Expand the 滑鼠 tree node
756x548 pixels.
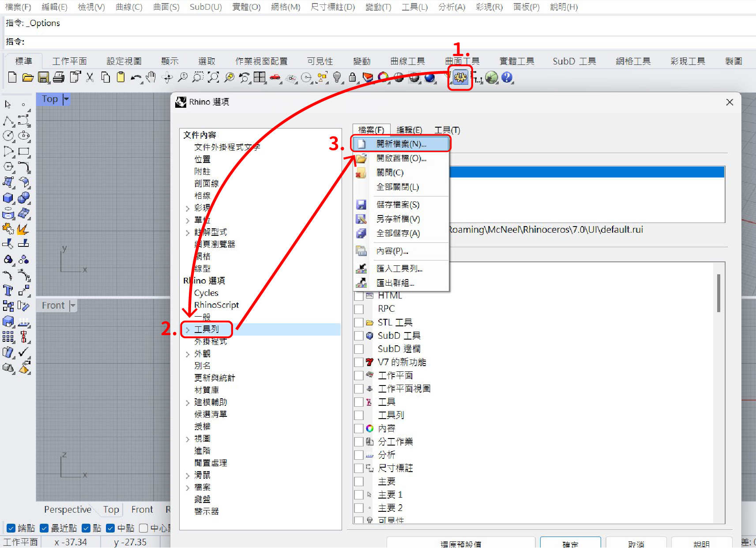tap(188, 476)
